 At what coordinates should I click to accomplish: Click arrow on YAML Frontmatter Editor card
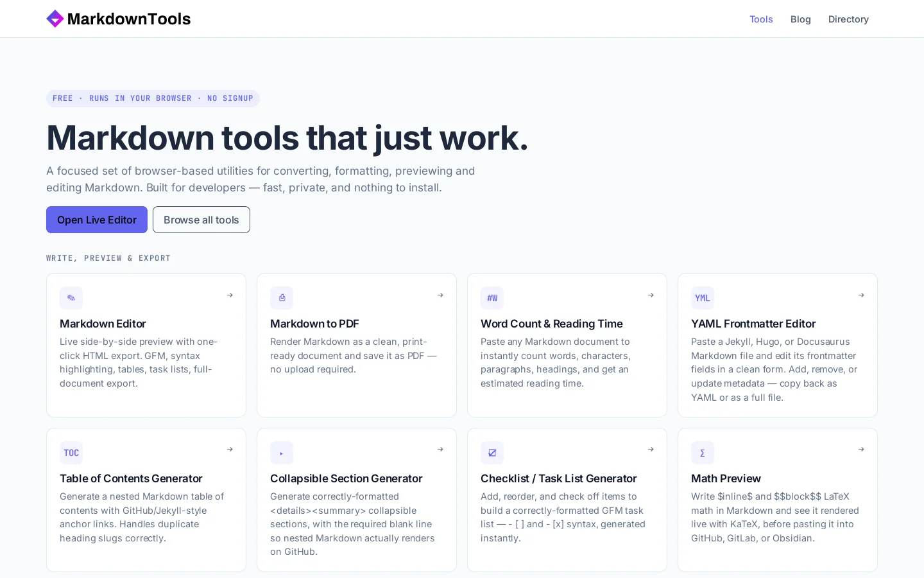tap(861, 295)
